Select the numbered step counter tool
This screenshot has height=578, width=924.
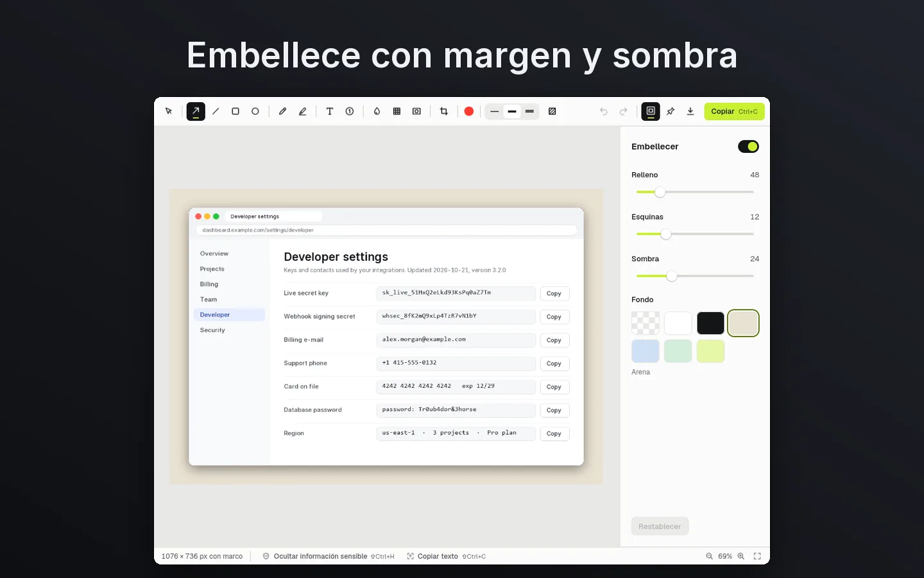(x=350, y=111)
